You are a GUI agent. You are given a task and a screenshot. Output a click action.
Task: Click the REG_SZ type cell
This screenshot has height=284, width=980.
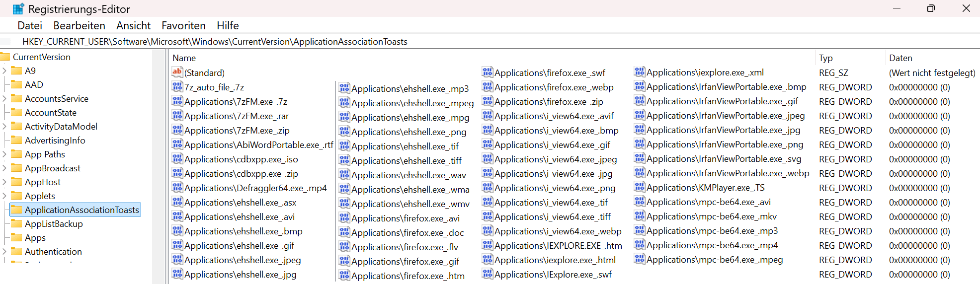[x=833, y=72]
